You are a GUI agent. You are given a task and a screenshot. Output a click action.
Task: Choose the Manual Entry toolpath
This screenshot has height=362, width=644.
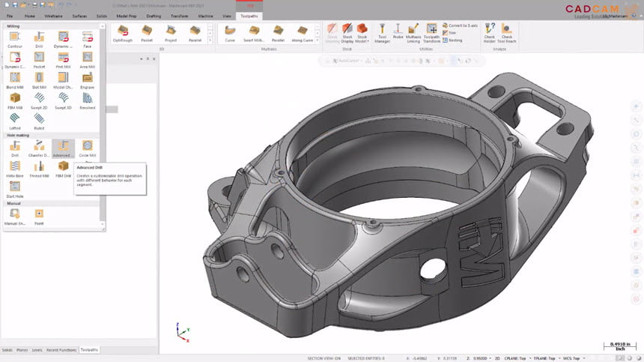coord(15,217)
